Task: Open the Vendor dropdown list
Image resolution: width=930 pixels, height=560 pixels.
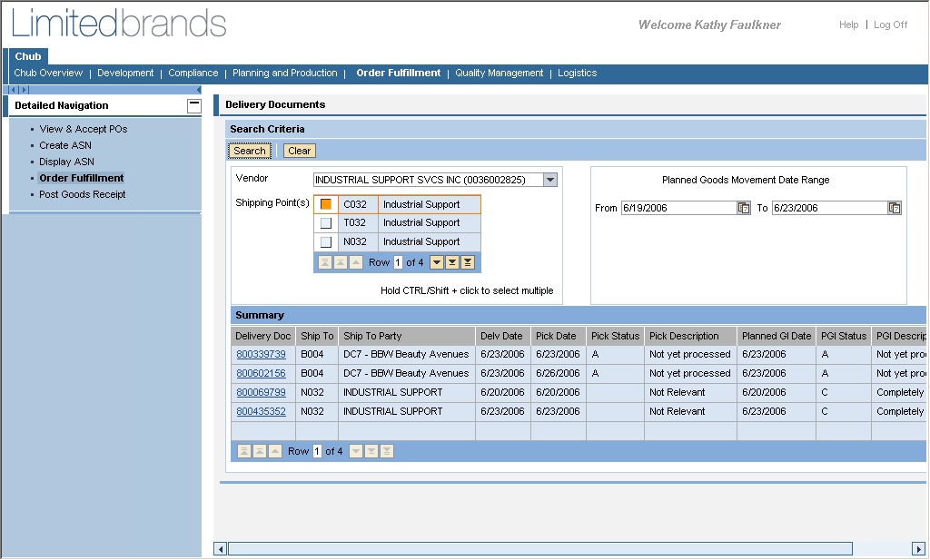Action: [550, 180]
